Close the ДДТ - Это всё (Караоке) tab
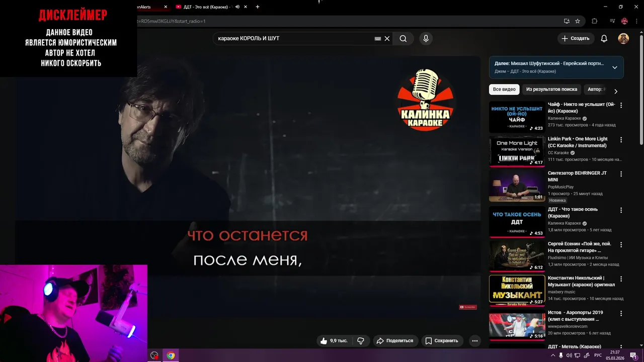 (245, 7)
